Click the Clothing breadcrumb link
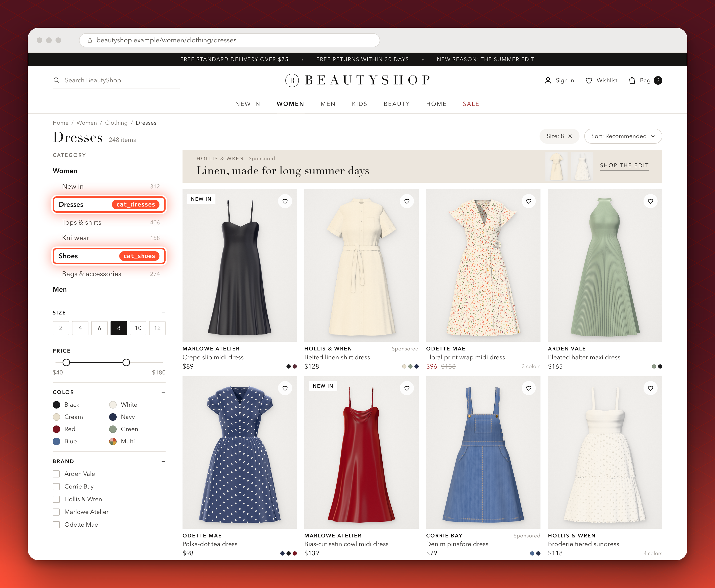Viewport: 715px width, 588px height. [116, 123]
